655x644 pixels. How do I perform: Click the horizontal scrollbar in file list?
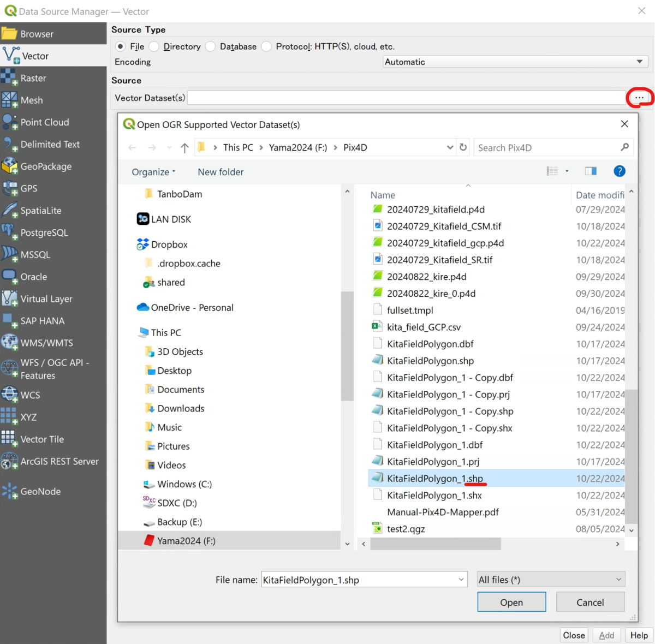tap(436, 544)
